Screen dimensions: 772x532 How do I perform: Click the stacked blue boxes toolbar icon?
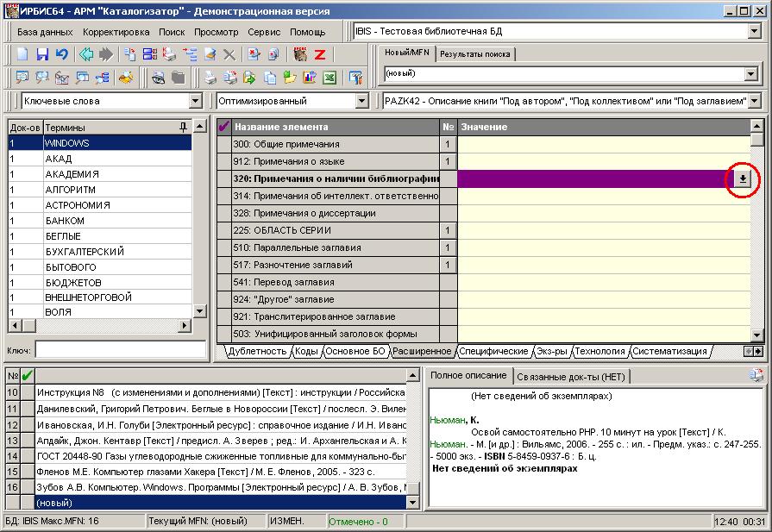tap(150, 54)
